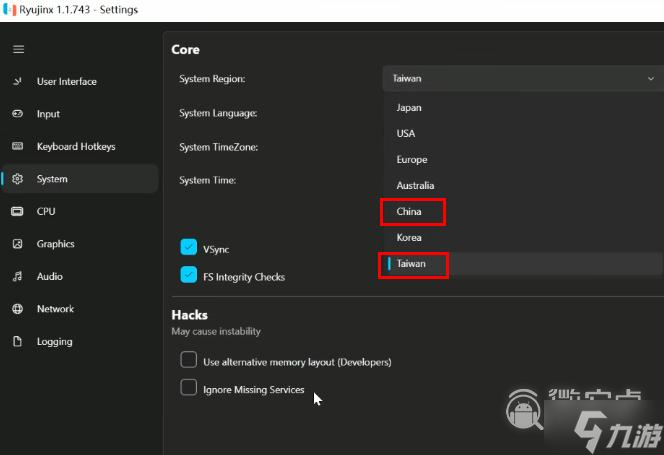Screen dimensions: 664x455
Task: Select Australia as system region
Action: coord(523,186)
